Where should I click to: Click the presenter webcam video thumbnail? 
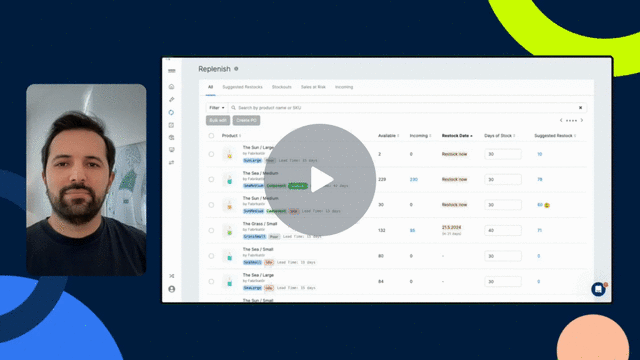pyautogui.click(x=86, y=180)
